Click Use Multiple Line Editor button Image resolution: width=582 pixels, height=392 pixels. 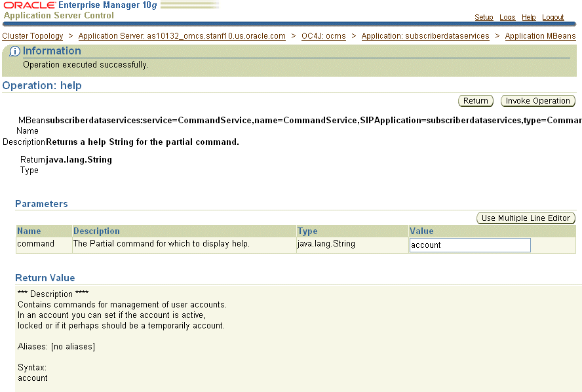pos(526,218)
